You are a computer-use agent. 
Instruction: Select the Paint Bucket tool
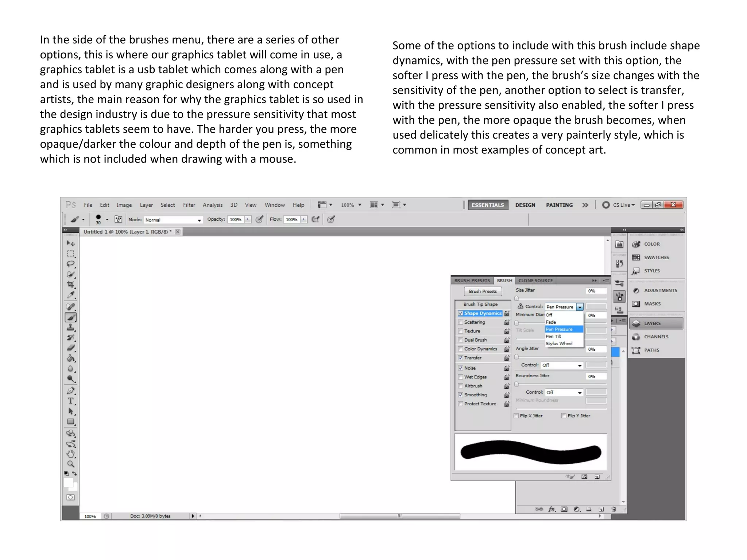(x=71, y=358)
